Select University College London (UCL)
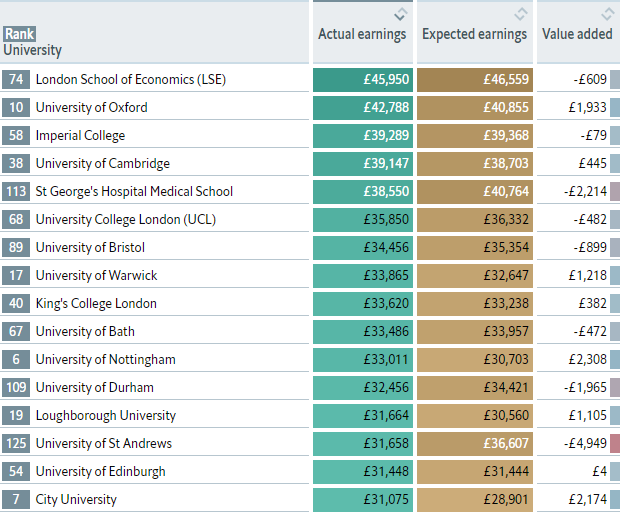 point(126,220)
